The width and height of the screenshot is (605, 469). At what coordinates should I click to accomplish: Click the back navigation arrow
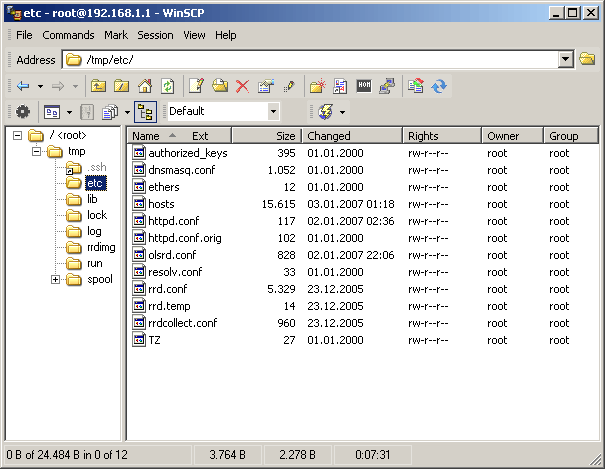point(23,86)
